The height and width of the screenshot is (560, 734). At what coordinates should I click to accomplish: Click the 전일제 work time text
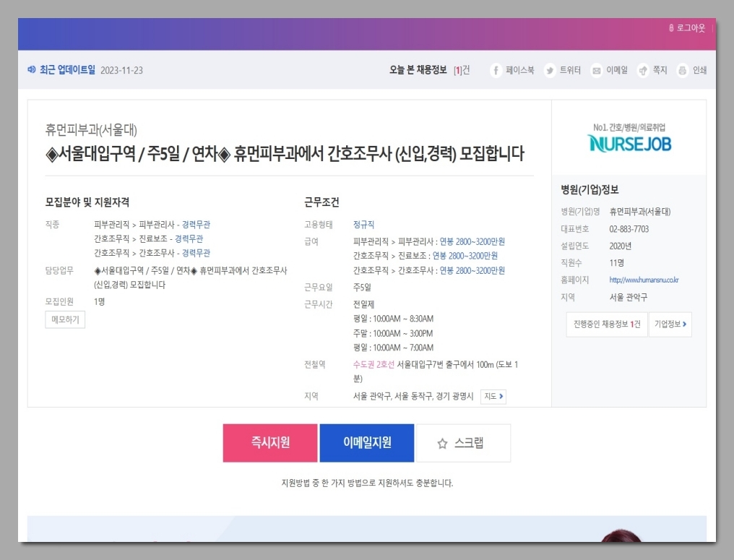[363, 305]
